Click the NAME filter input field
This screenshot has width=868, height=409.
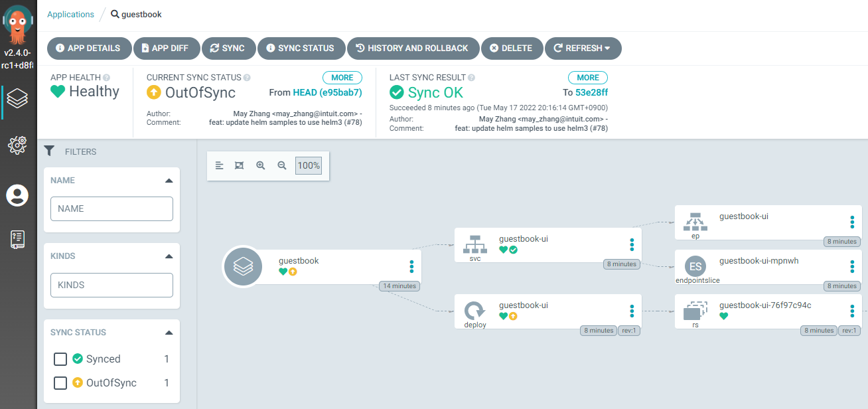(111, 208)
